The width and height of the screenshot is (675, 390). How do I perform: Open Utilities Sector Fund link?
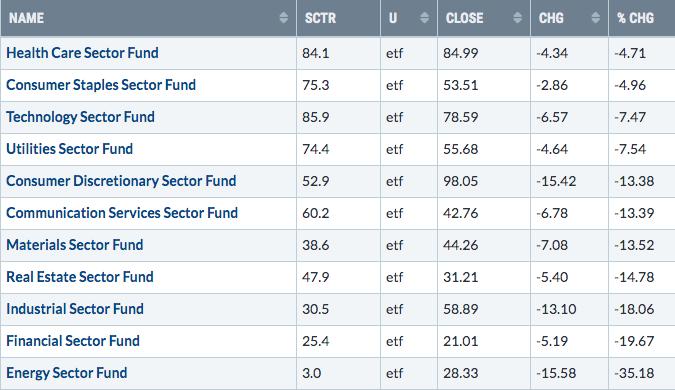69,149
